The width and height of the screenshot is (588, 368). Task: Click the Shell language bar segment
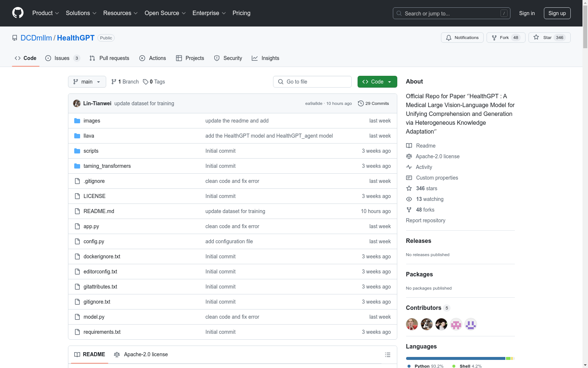(508, 358)
